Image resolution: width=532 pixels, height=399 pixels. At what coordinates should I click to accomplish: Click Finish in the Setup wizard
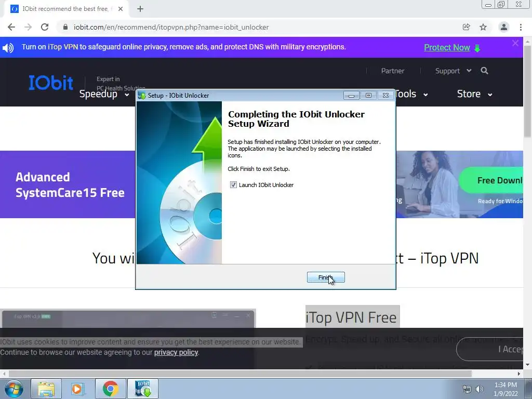326,277
